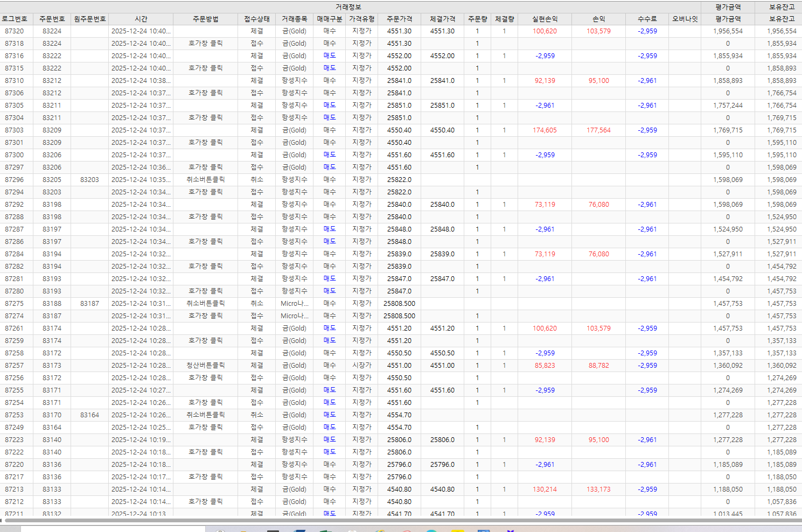Click evaluation amount 1,274,269 in row 87255
The height and width of the screenshot is (532, 802).
[728, 390]
